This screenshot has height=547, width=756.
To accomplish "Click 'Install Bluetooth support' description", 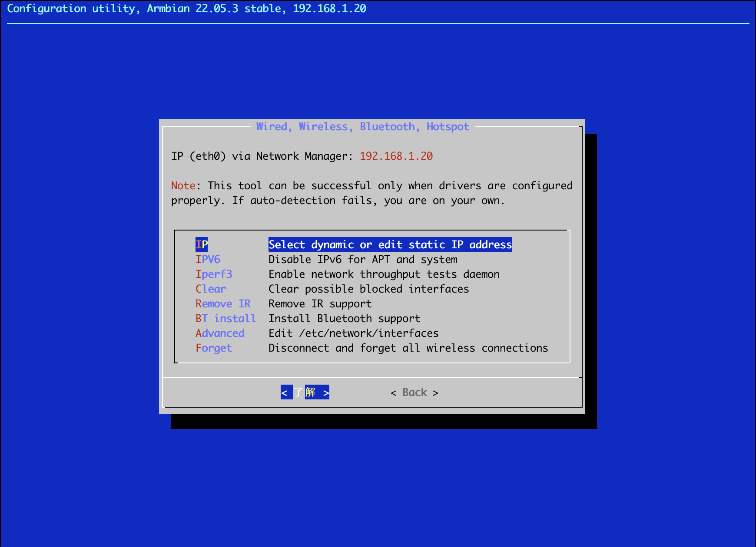I will tap(344, 318).
